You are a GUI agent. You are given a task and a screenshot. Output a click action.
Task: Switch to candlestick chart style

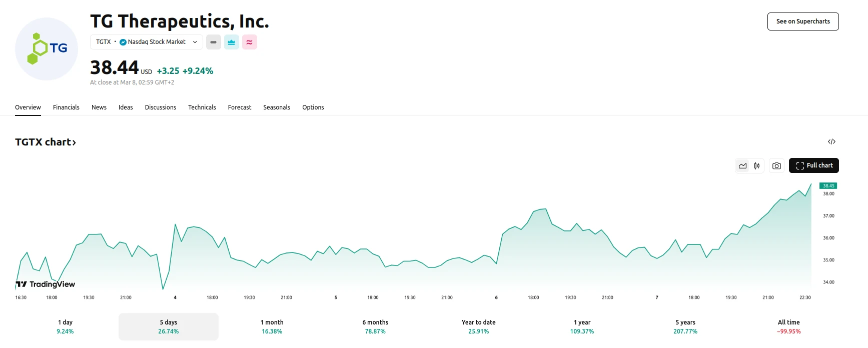(x=757, y=166)
